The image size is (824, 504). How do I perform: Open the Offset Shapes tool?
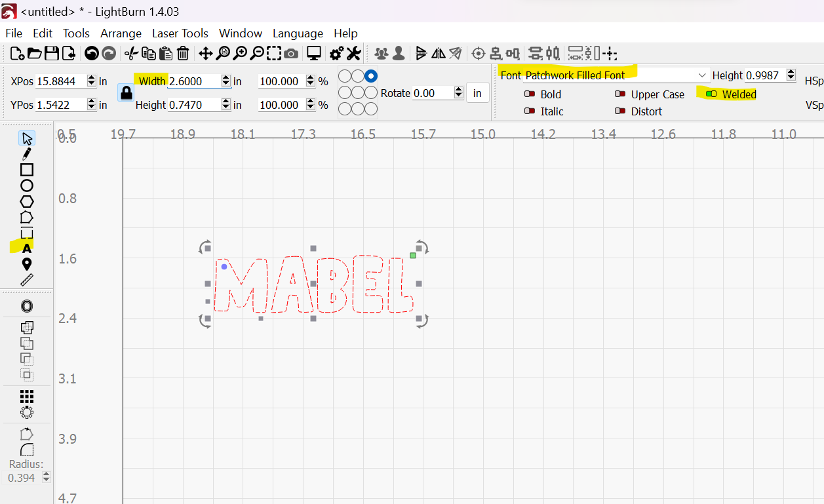[x=27, y=306]
